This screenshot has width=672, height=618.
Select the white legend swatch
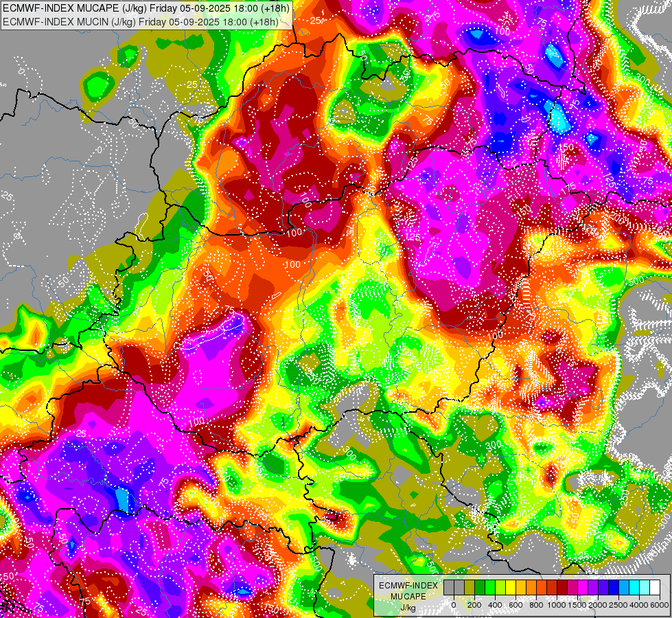point(656,587)
